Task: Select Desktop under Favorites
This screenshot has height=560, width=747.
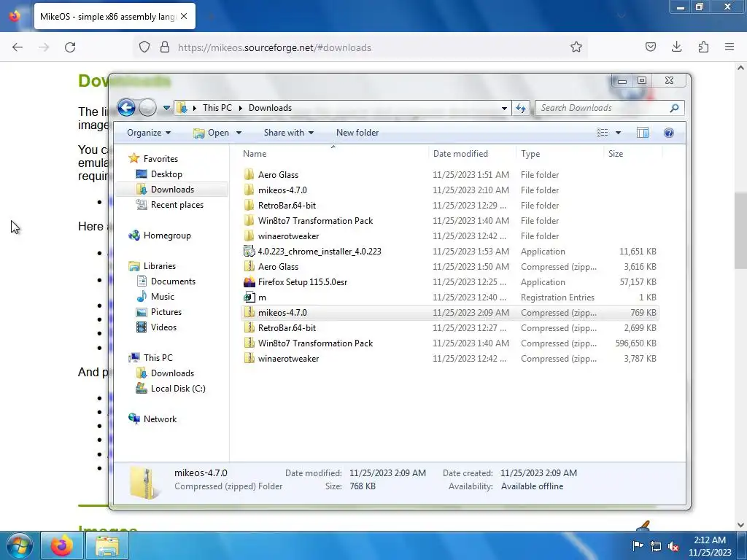Action: [x=166, y=174]
